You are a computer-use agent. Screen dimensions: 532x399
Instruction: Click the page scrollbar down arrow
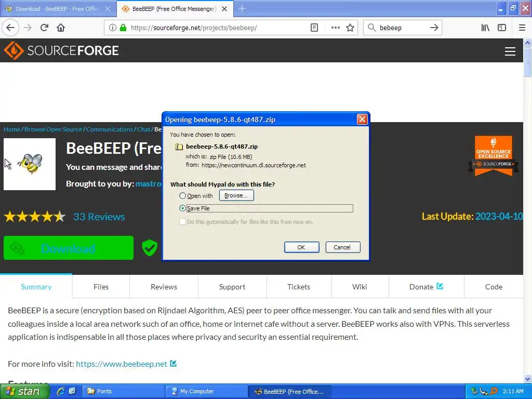coord(528,379)
